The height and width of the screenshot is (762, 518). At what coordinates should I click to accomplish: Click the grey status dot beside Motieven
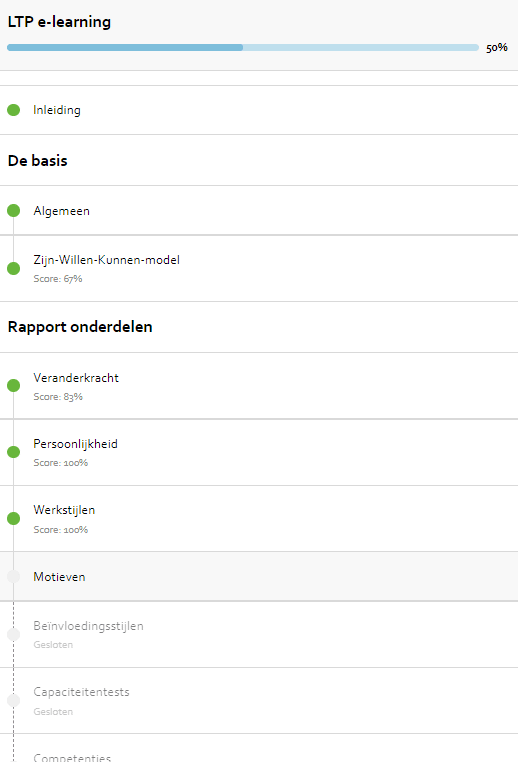[x=14, y=576]
